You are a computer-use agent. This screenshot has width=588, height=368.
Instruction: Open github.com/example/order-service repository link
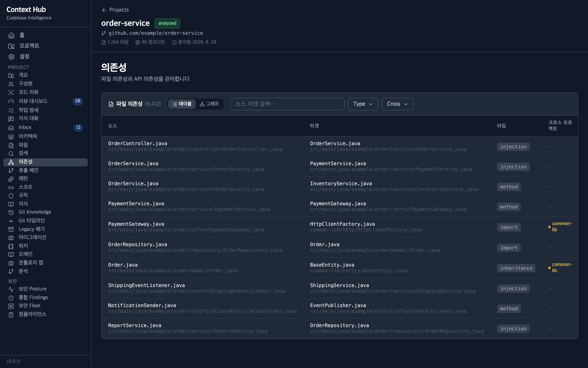click(x=156, y=33)
